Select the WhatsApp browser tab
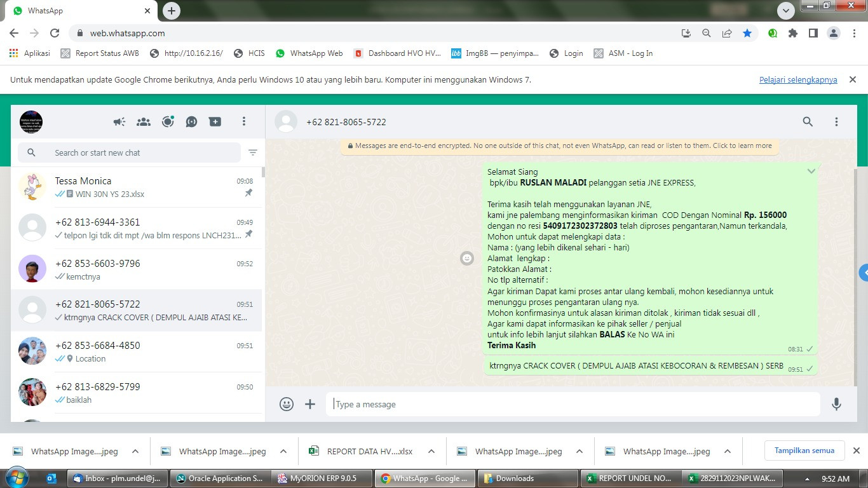 81,11
